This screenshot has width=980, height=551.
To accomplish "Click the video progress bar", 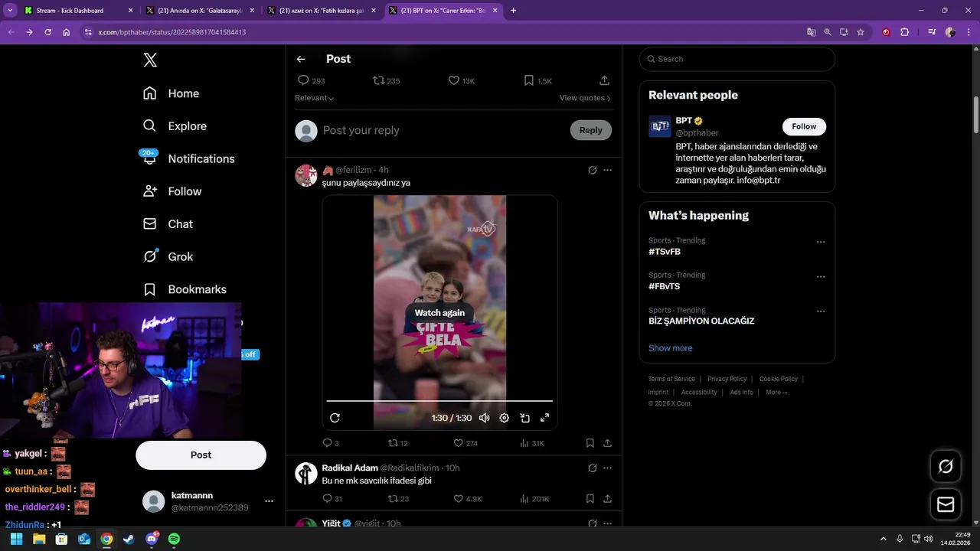I will pyautogui.click(x=439, y=401).
